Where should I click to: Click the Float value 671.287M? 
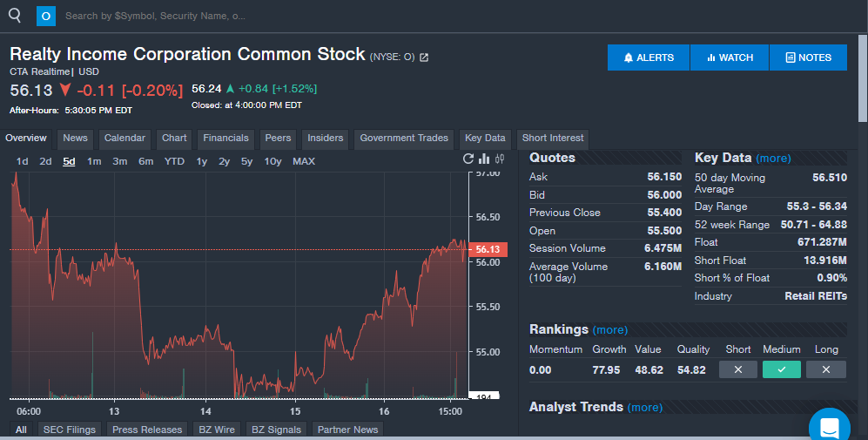coord(822,242)
